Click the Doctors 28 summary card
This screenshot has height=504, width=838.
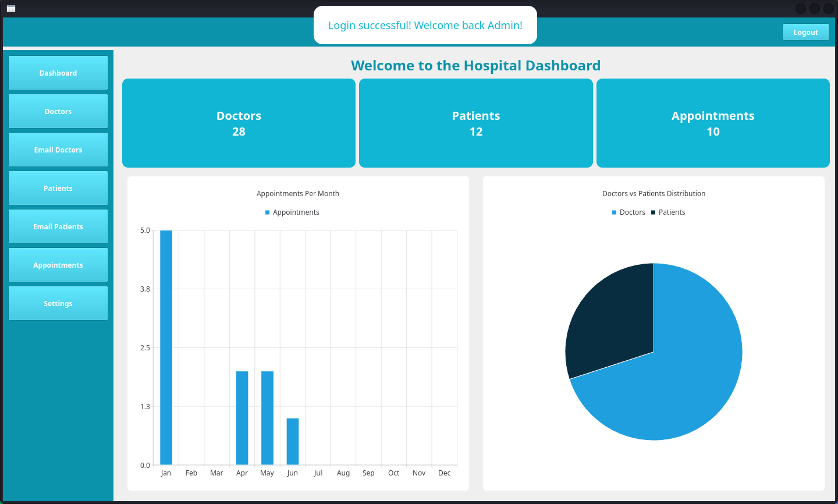pyautogui.click(x=239, y=123)
